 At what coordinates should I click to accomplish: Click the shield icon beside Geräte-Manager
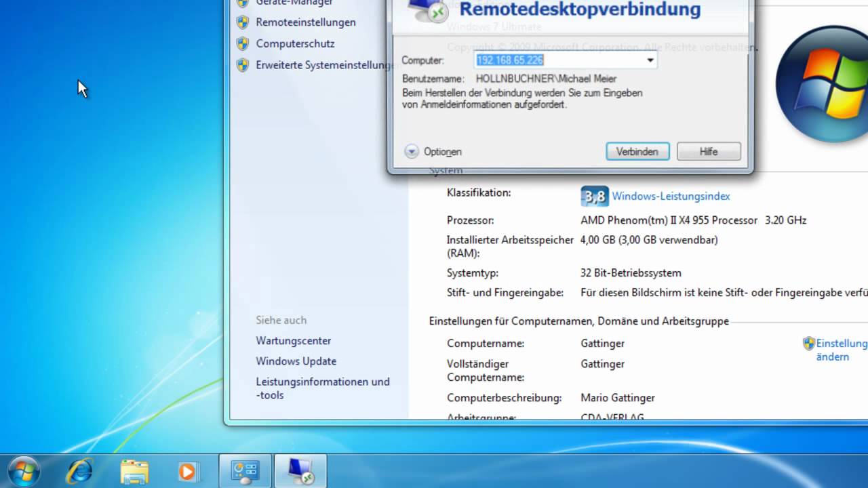coord(242,3)
